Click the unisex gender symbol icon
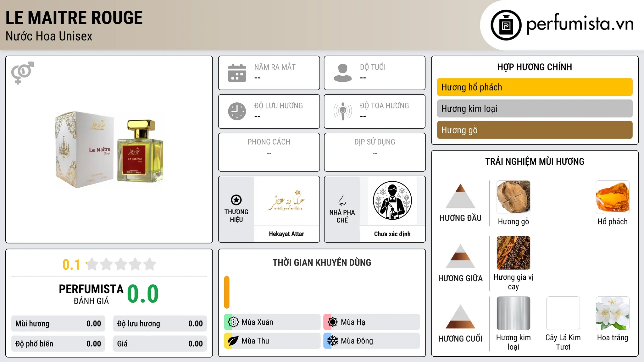Screen dimensions: 644x362 (22, 73)
